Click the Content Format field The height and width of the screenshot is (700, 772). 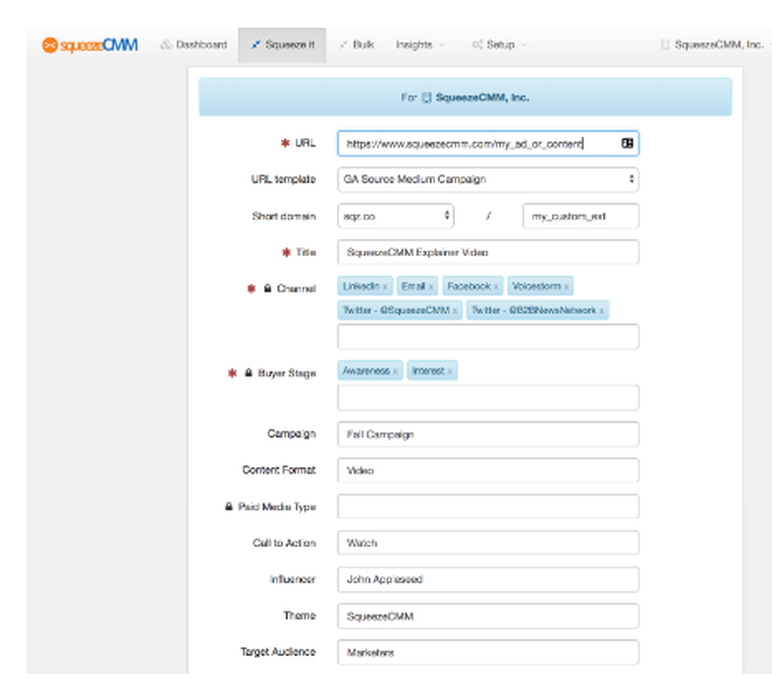[x=488, y=471]
